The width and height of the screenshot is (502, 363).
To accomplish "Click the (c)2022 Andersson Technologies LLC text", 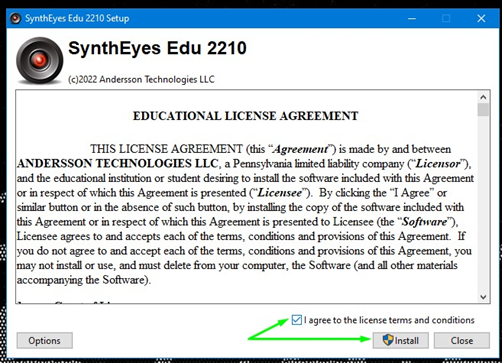I will click(x=141, y=79).
